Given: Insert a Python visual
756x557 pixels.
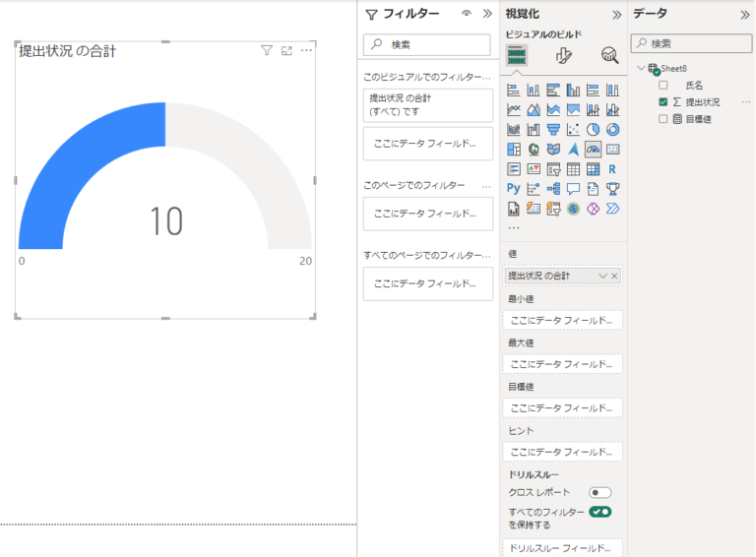Looking at the screenshot, I should [513, 188].
